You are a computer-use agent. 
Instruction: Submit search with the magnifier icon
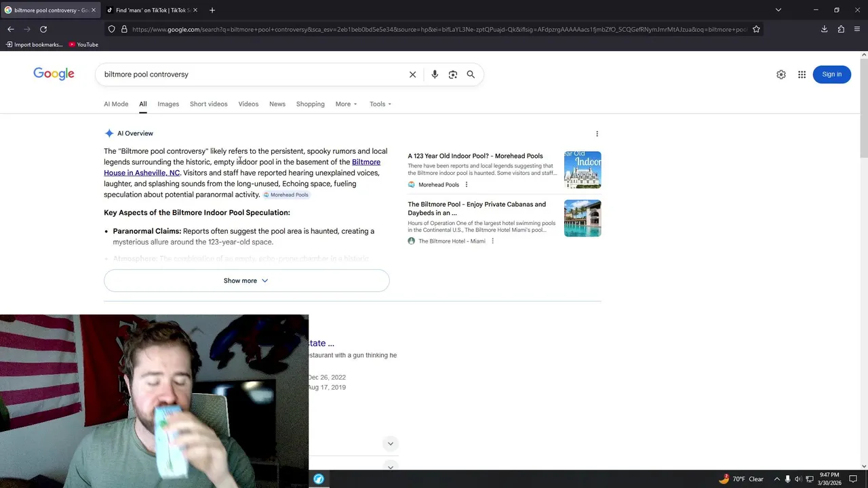click(471, 75)
